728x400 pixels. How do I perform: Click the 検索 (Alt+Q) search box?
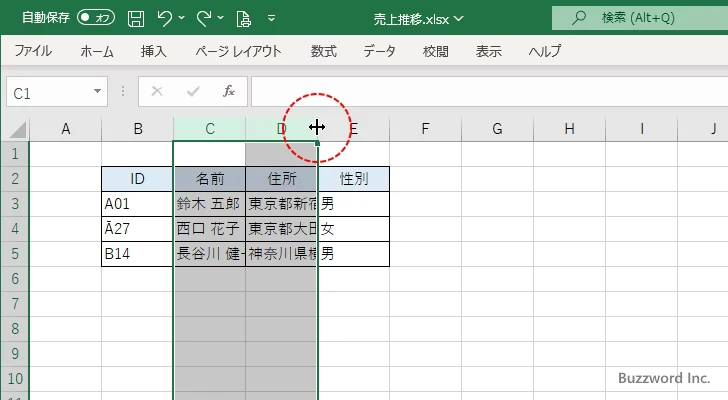click(x=640, y=18)
